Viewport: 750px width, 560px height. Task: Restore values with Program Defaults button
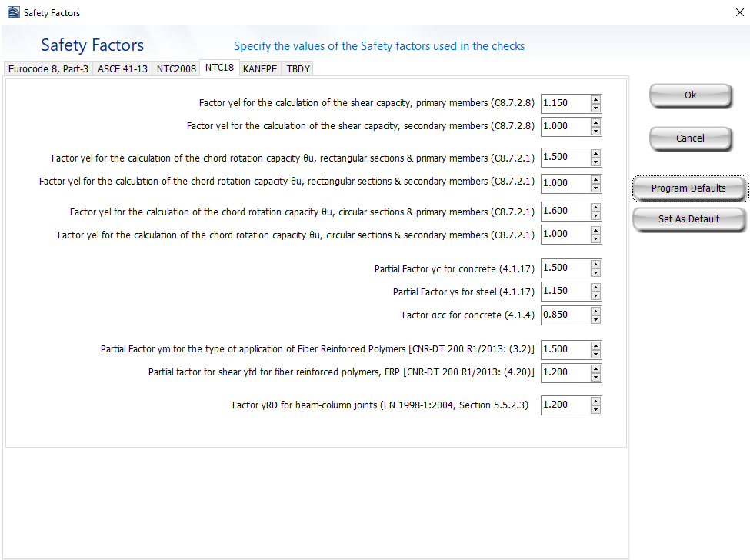point(688,188)
